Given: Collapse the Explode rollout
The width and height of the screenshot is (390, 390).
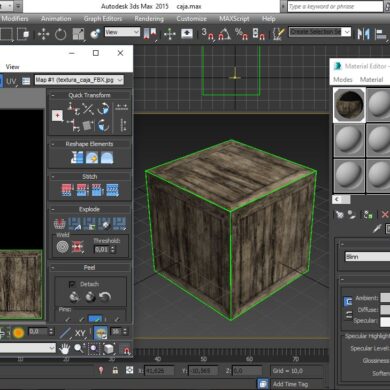Looking at the screenshot, I should pos(53,210).
